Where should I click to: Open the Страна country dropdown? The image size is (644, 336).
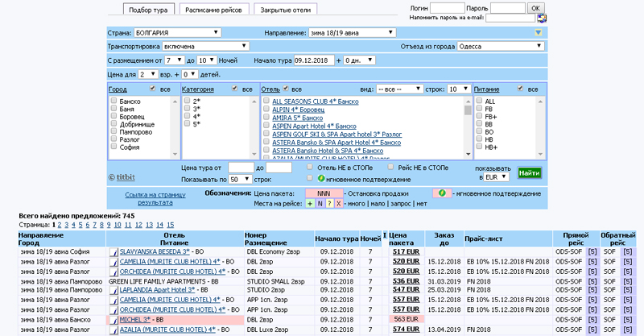[177, 33]
